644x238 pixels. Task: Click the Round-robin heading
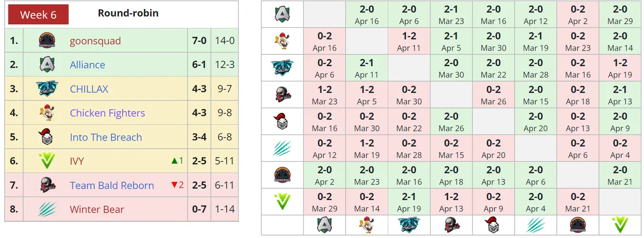128,13
